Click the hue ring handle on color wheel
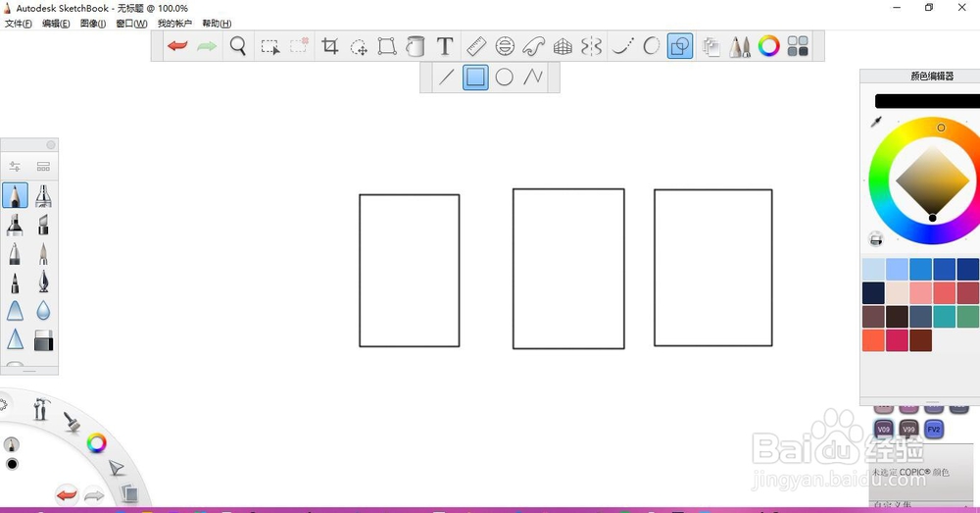The width and height of the screenshot is (980, 513). [x=941, y=128]
